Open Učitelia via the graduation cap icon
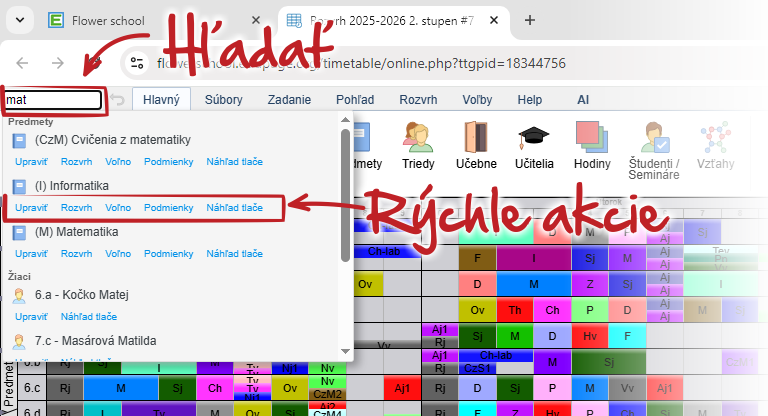The image size is (768, 416). [x=532, y=148]
